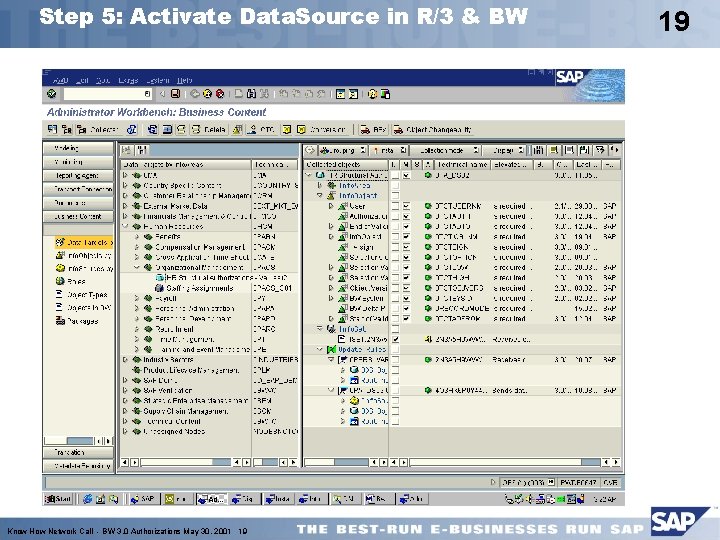Image resolution: width=720 pixels, height=540 pixels.
Task: Click the right pane horizontal scrollbar
Action: point(505,462)
